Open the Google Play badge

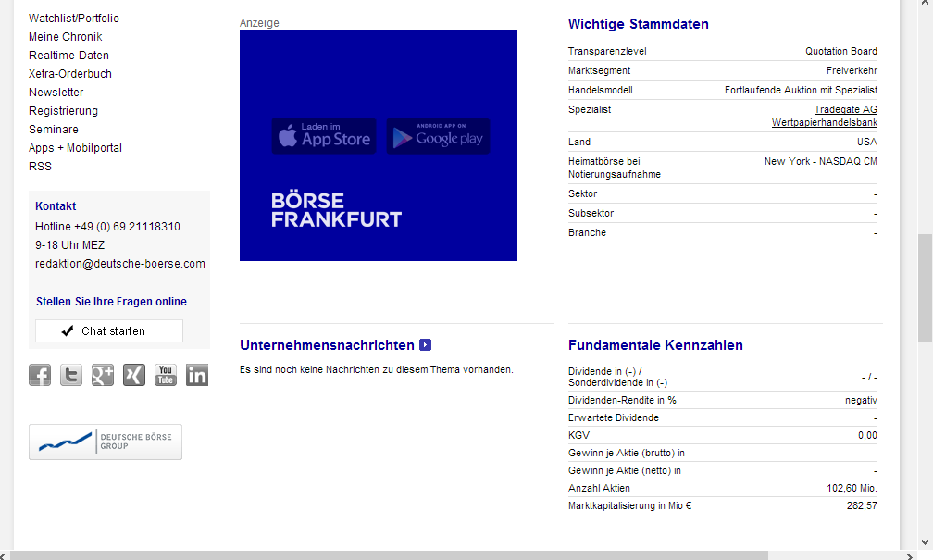(438, 135)
